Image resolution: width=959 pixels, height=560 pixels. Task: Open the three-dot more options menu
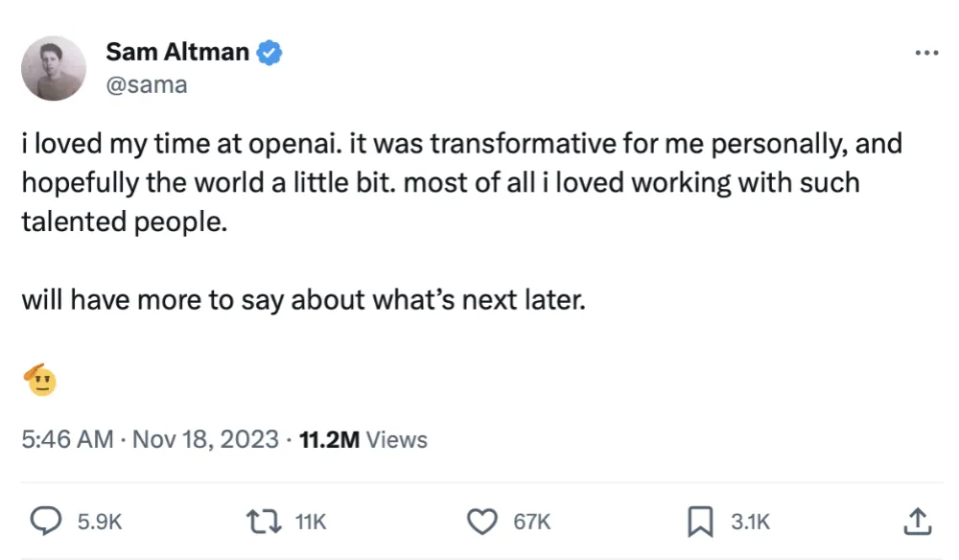click(925, 54)
